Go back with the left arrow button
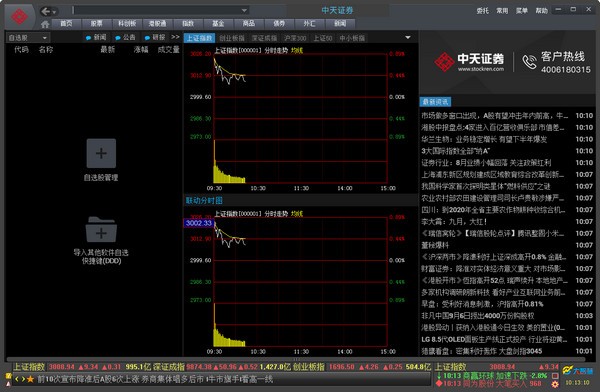The height and width of the screenshot is (392, 600). point(46,11)
